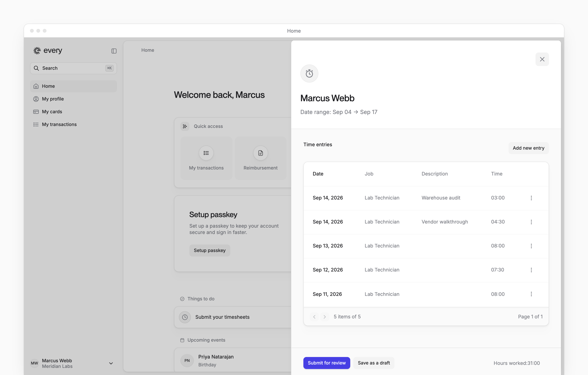Click the stopwatch icon above Marcus Webb
588x375 pixels.
pos(309,73)
